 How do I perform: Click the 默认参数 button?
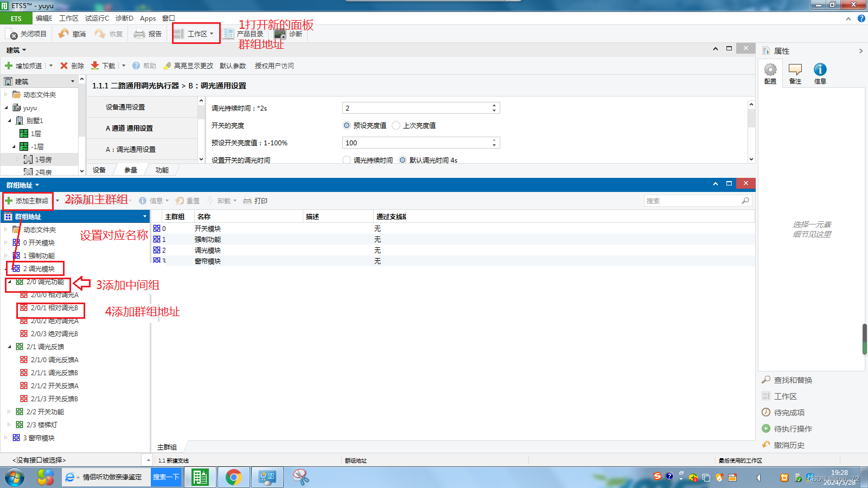point(233,66)
